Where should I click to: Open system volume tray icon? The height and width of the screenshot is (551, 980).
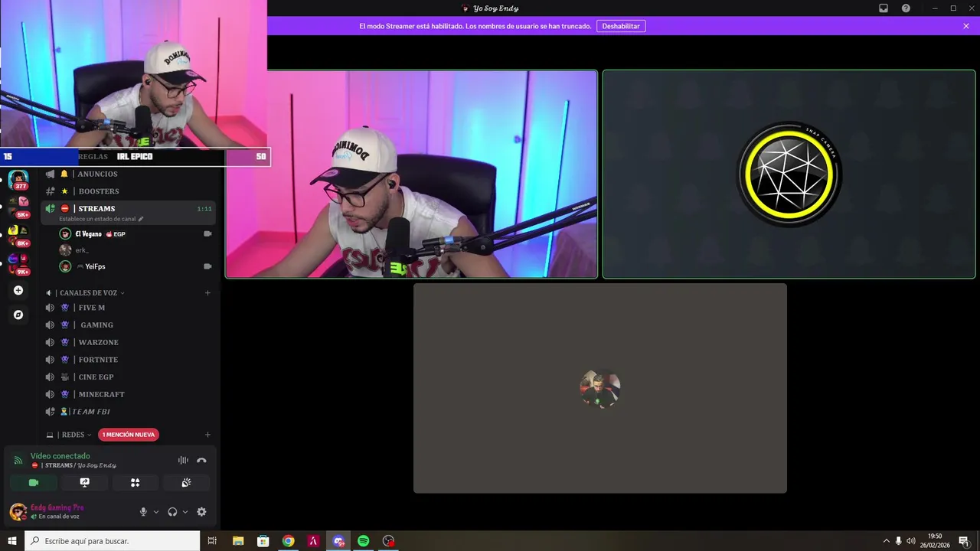(x=910, y=541)
